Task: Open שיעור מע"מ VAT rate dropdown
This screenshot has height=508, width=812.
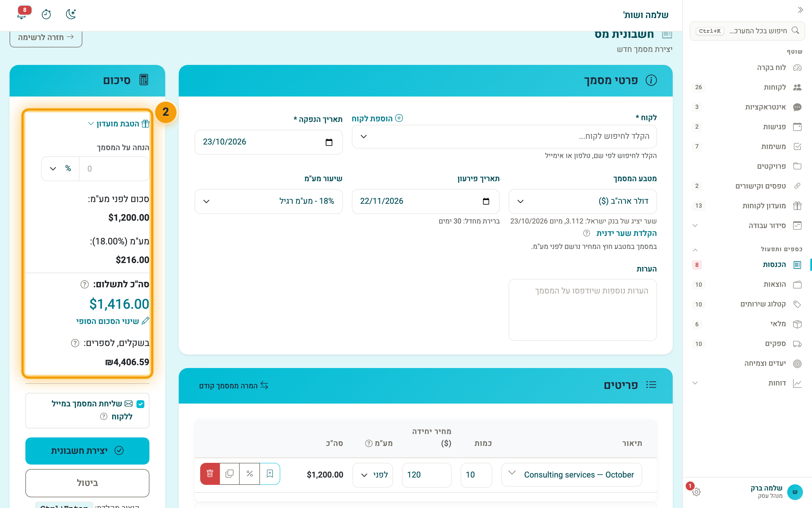Action: pyautogui.click(x=268, y=201)
